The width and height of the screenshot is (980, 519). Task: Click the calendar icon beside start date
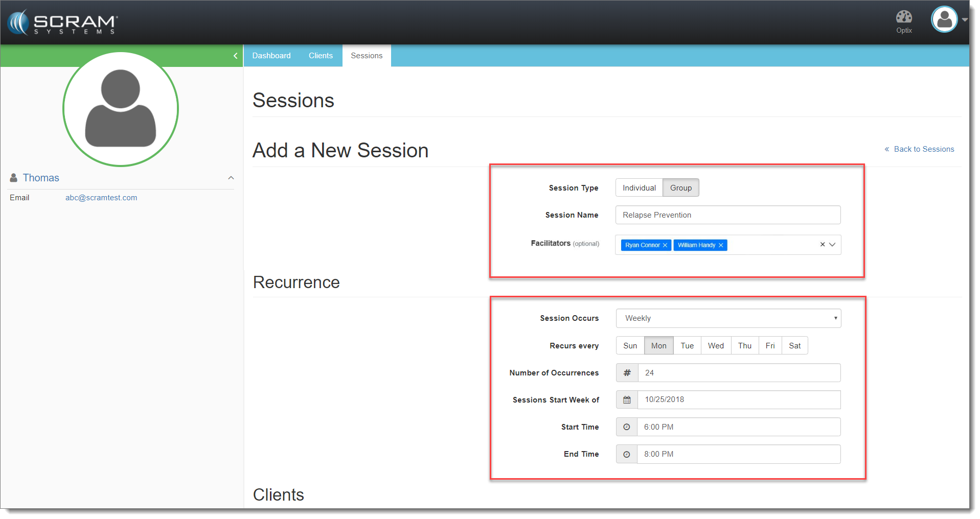[627, 400]
